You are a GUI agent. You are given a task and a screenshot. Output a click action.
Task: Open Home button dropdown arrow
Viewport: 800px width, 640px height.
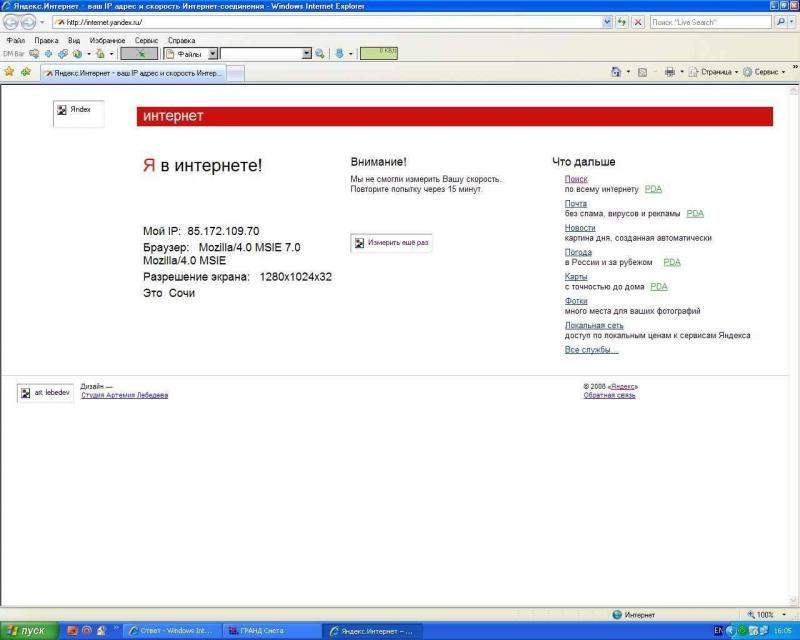coord(628,72)
